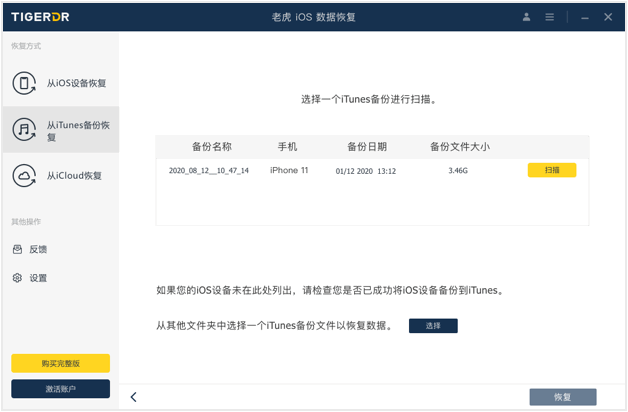628x412 pixels.
Task: Open 设置 settings option
Action: click(38, 278)
